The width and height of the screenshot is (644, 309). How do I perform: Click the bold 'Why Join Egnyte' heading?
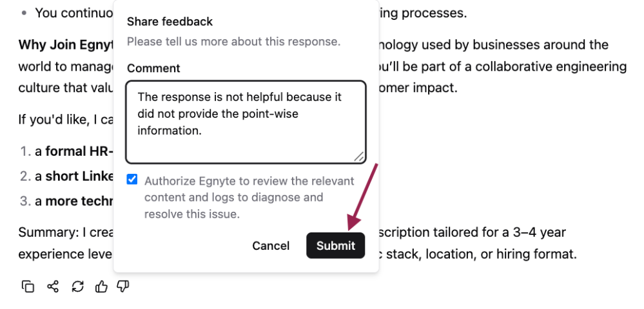[66, 44]
